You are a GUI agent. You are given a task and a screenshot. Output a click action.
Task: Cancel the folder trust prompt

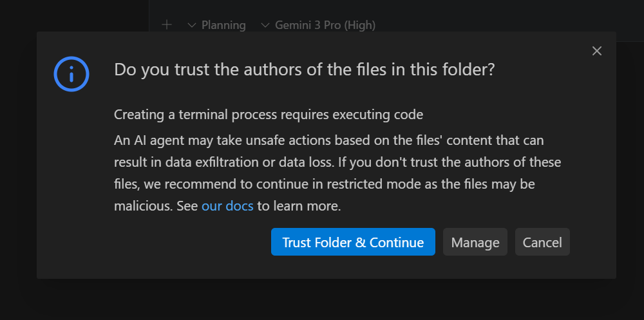click(542, 242)
